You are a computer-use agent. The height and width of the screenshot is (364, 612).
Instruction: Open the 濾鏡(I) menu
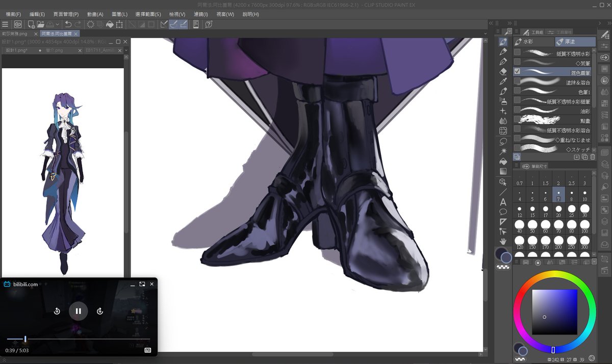coord(201,14)
